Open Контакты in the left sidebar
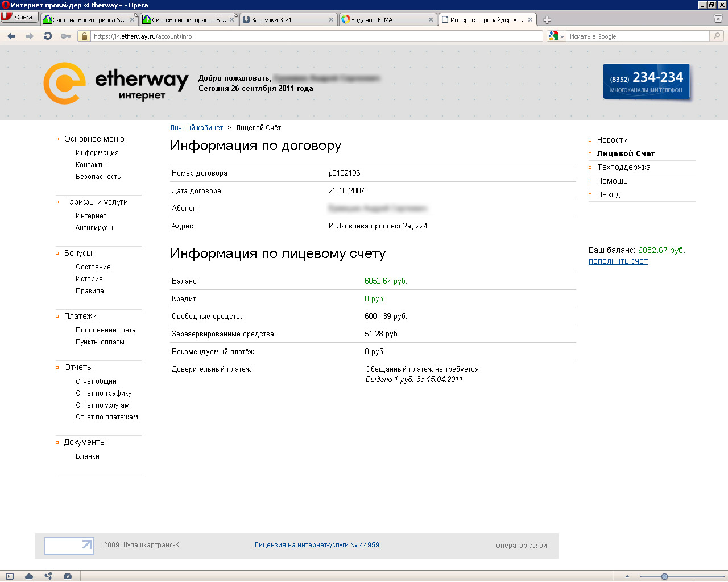Image resolution: width=728 pixels, height=582 pixels. click(90, 165)
